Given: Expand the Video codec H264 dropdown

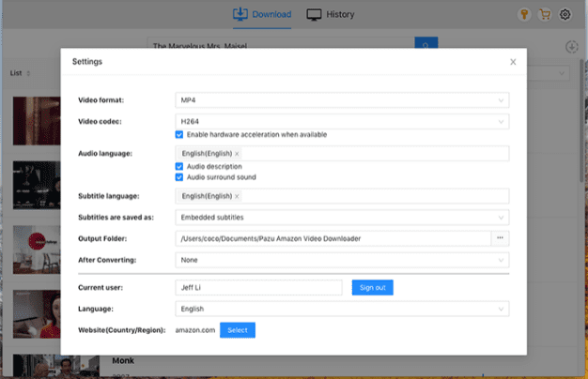Looking at the screenshot, I should point(342,121).
